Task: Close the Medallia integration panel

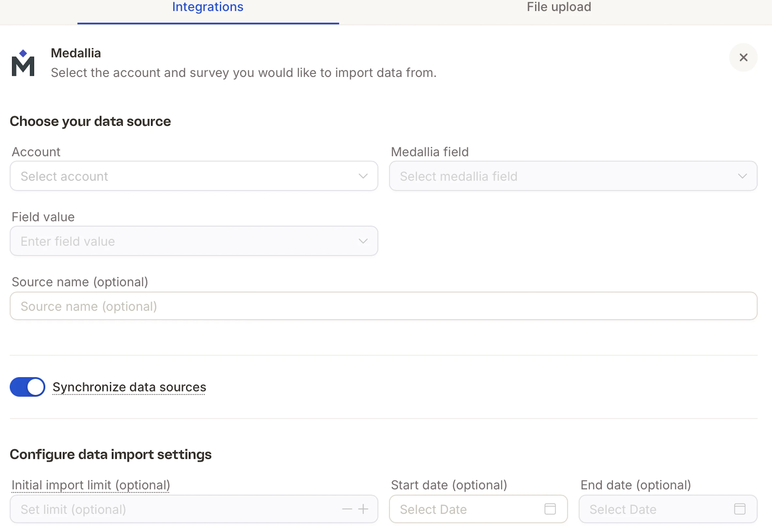Action: click(x=743, y=57)
